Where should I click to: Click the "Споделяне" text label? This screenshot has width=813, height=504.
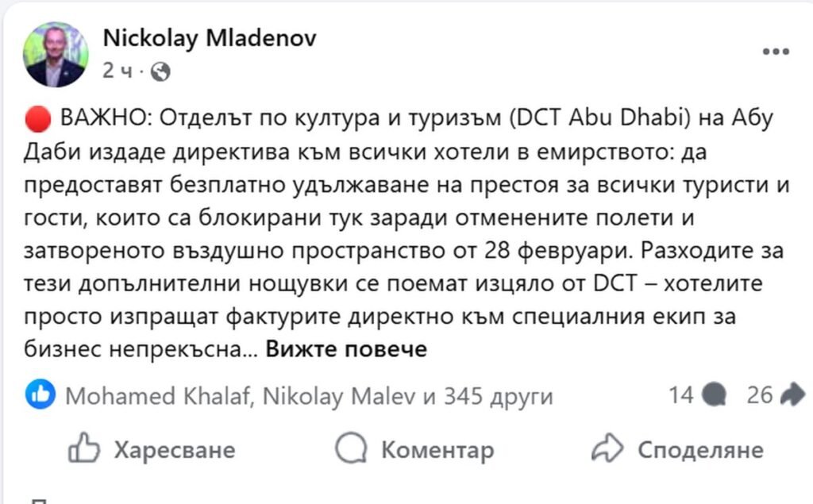(700, 450)
